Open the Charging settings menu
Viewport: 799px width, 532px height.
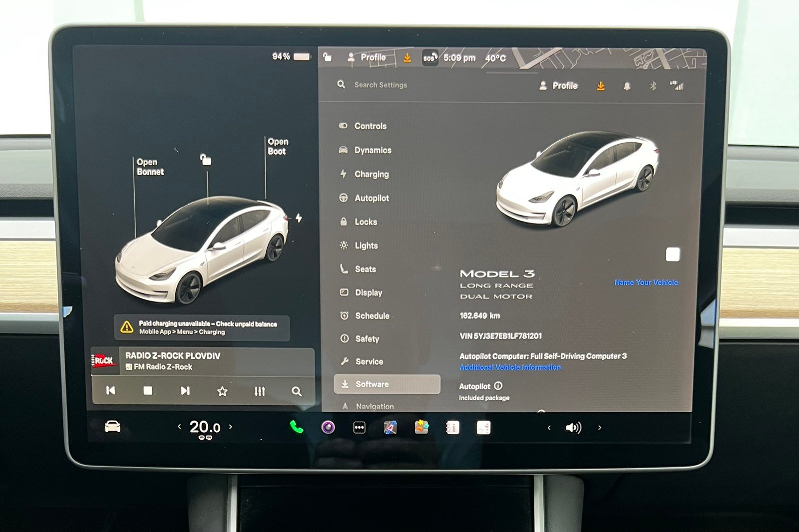click(372, 174)
